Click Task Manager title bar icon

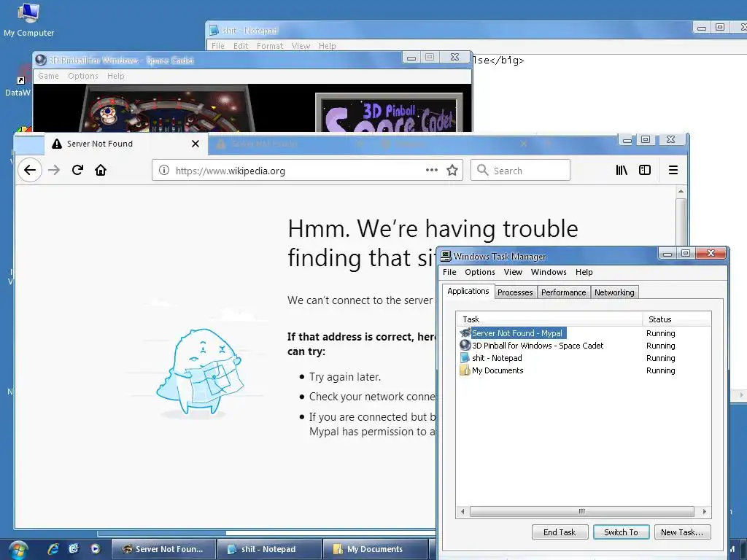point(446,256)
